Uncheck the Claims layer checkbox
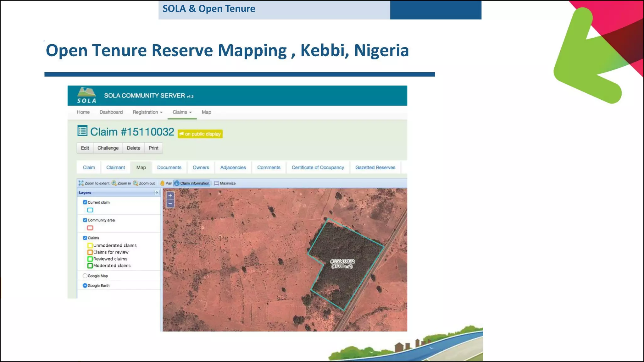 point(85,238)
